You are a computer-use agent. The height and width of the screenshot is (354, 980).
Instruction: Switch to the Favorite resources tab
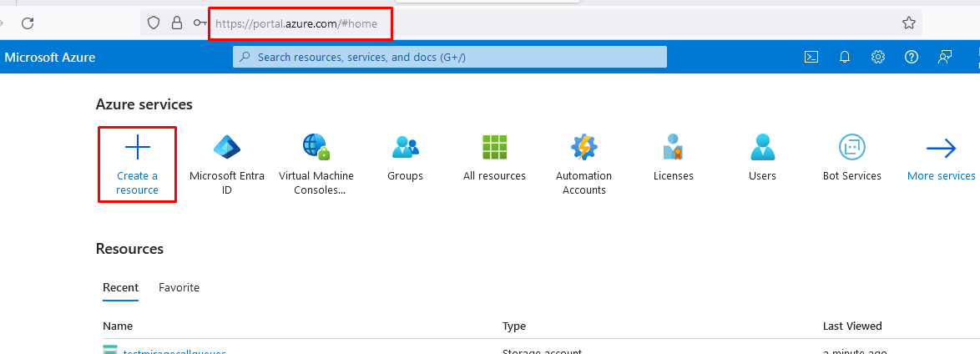click(x=179, y=288)
